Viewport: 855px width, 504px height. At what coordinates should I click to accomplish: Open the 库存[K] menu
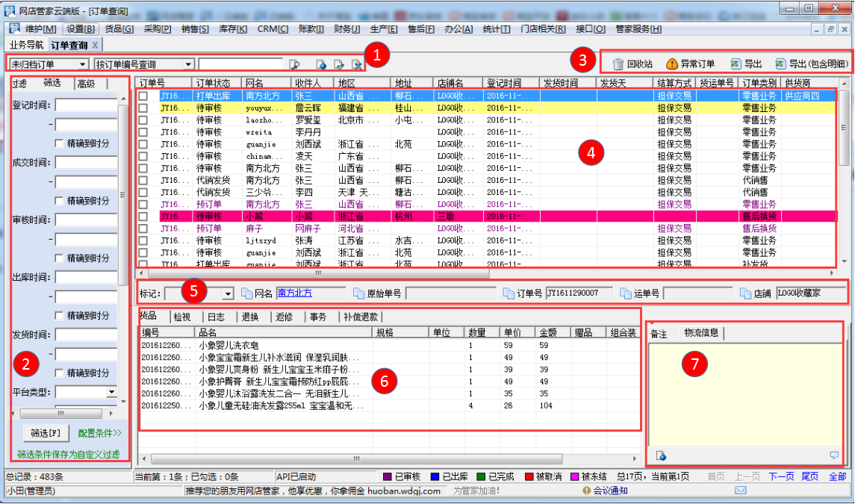point(233,29)
